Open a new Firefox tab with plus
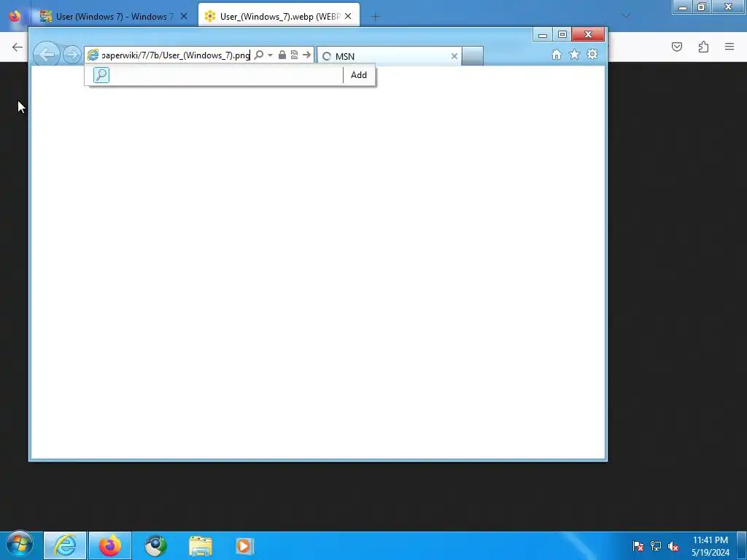The image size is (747, 560). tap(376, 17)
